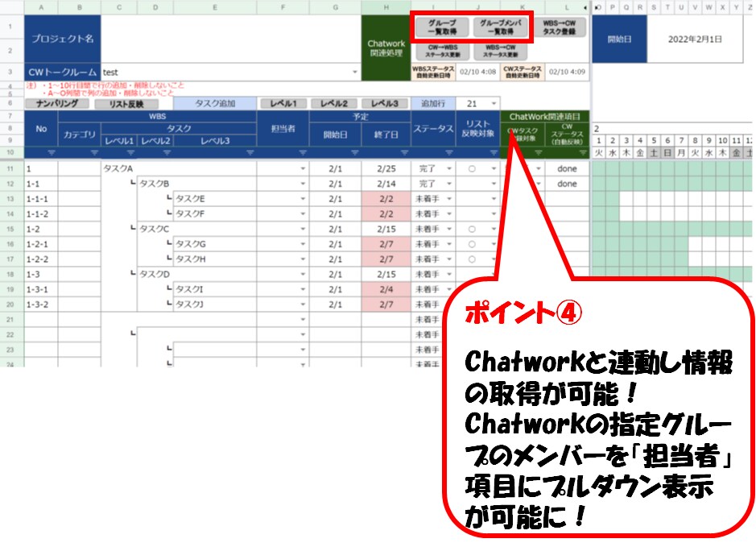Select the ○ mark in タスクH row

(472, 259)
